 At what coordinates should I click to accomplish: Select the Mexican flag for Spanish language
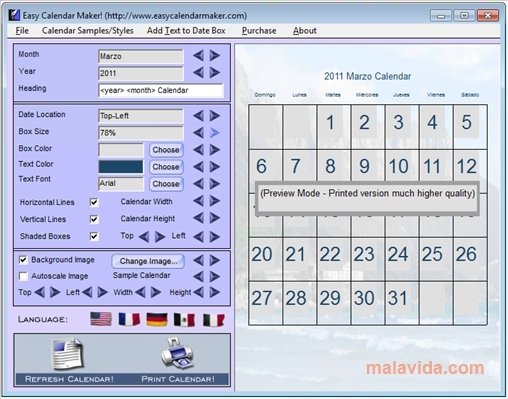[184, 320]
